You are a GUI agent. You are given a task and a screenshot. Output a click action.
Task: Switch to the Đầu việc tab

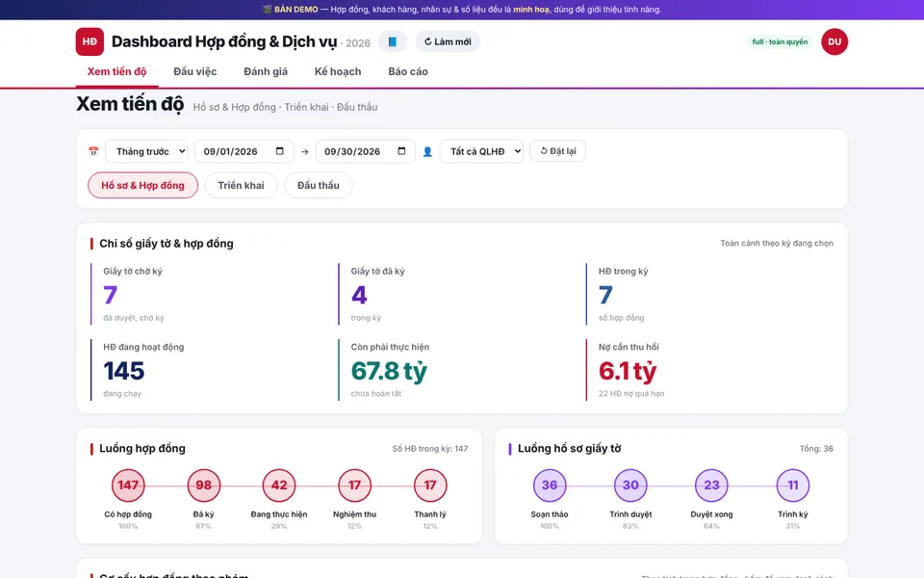coord(195,72)
